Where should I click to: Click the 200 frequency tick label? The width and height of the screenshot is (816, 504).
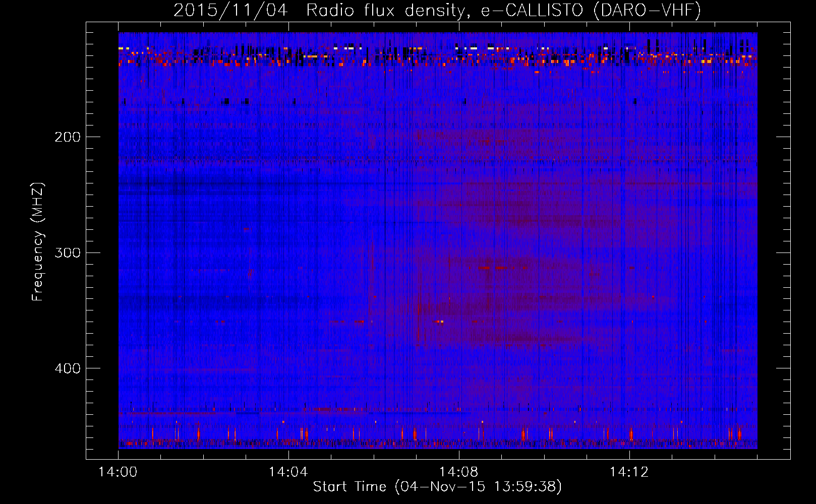tap(68, 137)
